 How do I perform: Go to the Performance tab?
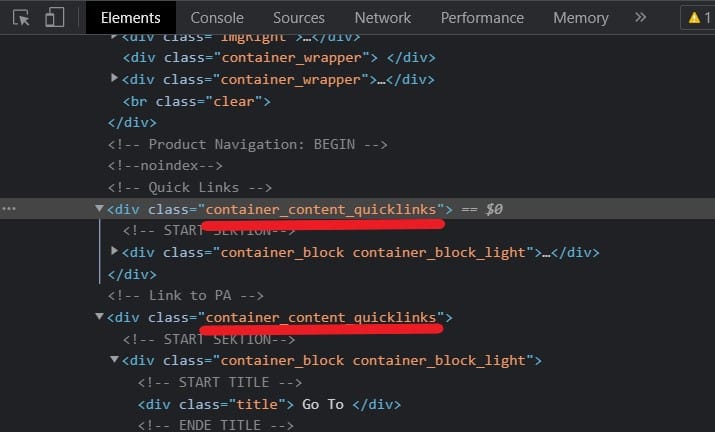pos(482,18)
